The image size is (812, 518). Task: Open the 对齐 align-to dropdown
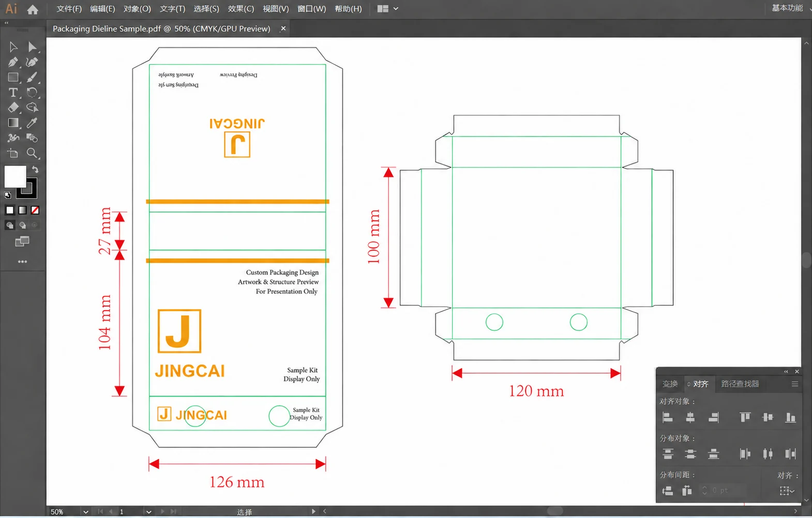[787, 491]
